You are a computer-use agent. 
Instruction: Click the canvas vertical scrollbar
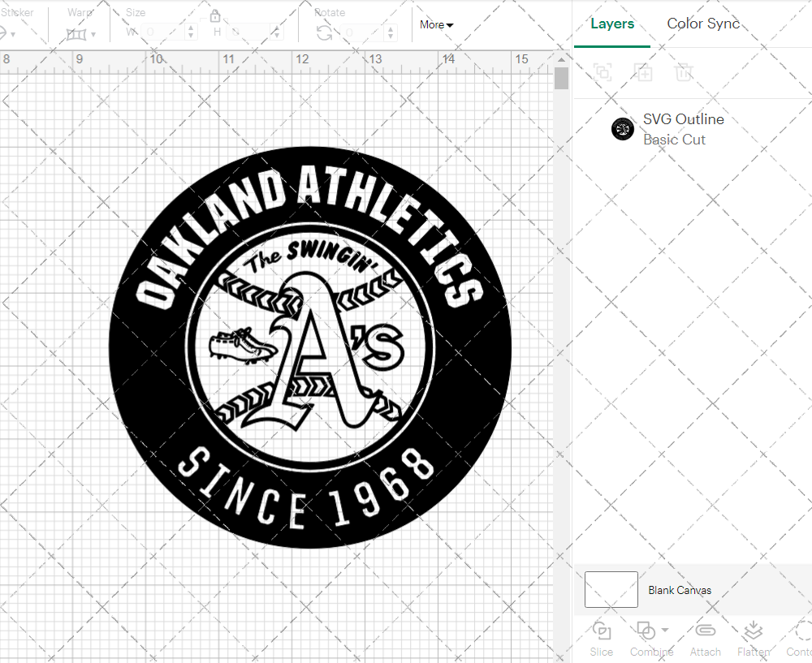pos(561,77)
